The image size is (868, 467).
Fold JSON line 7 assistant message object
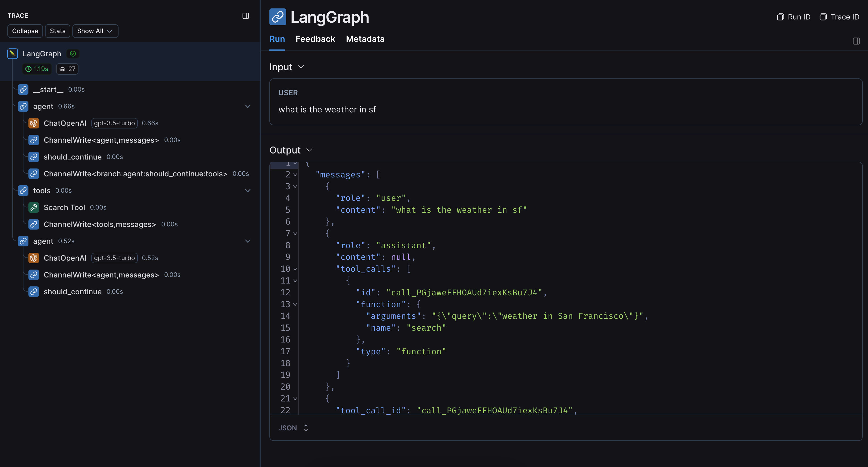click(x=295, y=233)
